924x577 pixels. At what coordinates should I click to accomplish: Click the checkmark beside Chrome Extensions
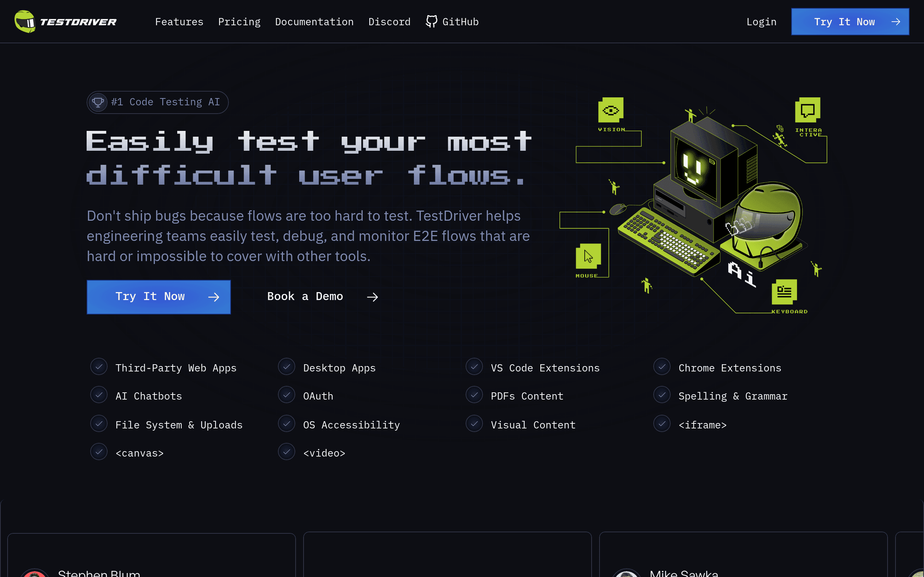[662, 367]
